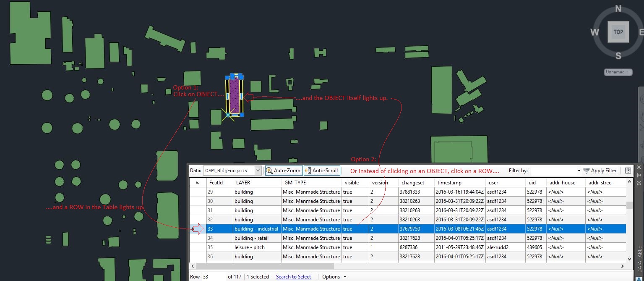Click W on the navigation compass

[x=594, y=32]
